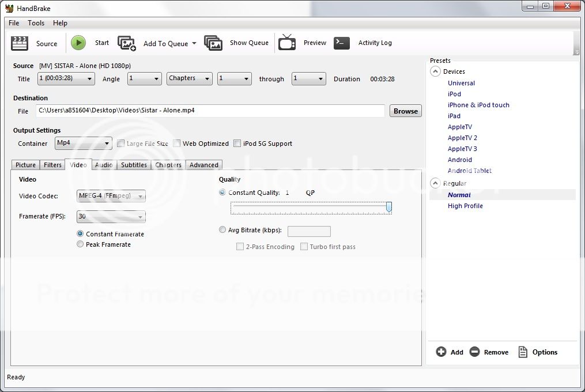Open the Video Codec dropdown

pyautogui.click(x=111, y=196)
